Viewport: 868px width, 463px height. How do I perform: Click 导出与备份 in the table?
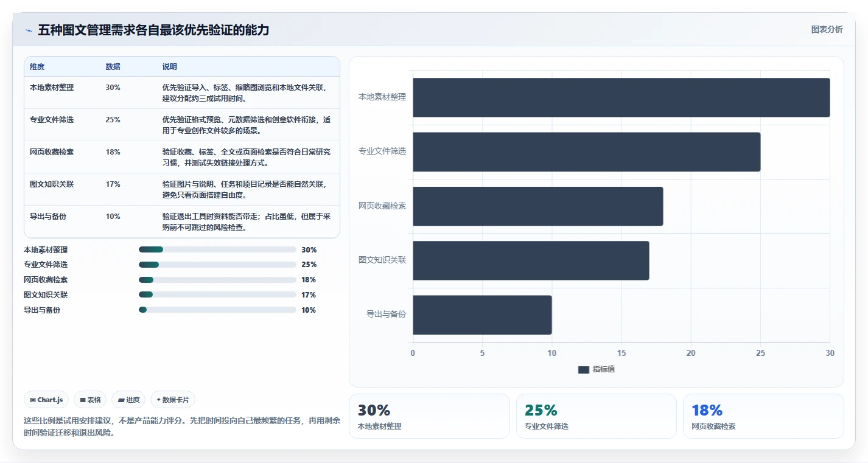[x=48, y=217]
